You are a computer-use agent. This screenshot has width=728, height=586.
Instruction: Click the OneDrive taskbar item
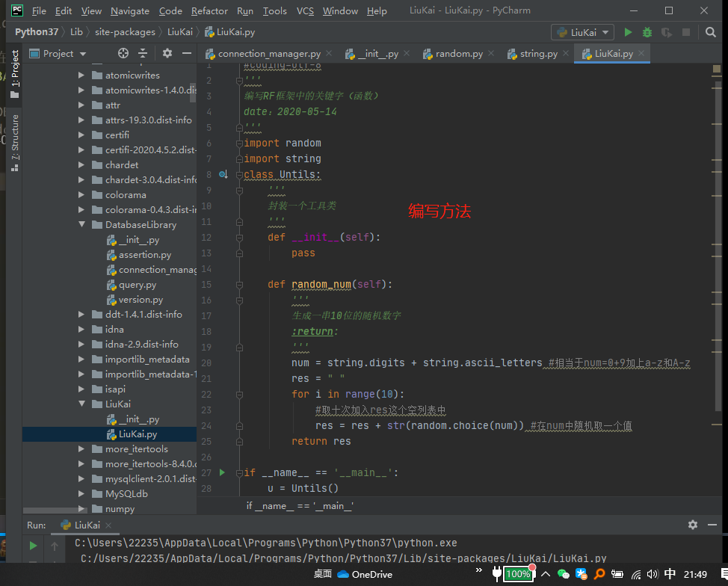(x=365, y=574)
